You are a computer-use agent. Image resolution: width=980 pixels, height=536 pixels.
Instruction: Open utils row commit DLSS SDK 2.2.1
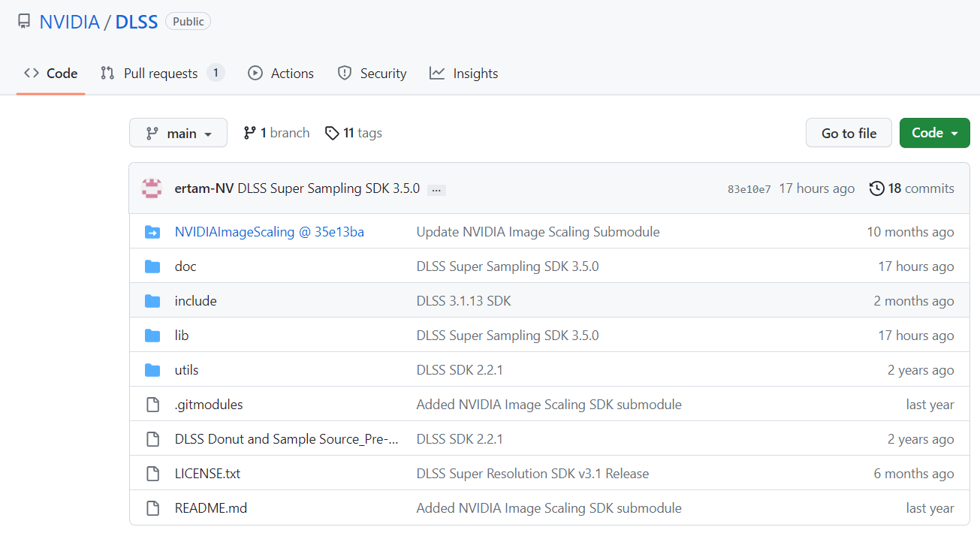tap(460, 370)
